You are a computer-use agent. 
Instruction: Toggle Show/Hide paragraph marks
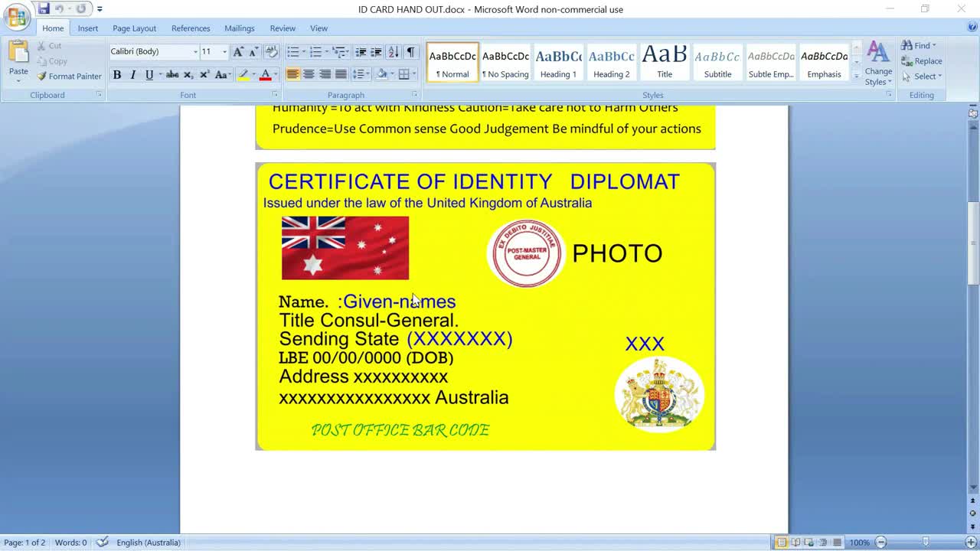coord(411,51)
